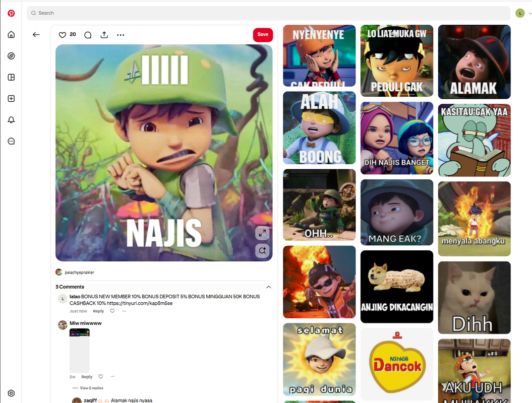Open the Pinterest logo home link
Screen dimensions: 532x403
[x=11, y=13]
